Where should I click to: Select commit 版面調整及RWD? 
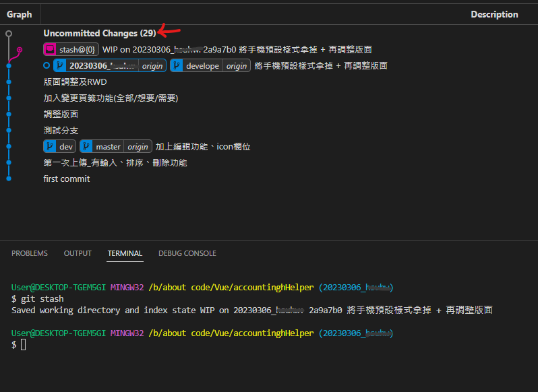coord(75,82)
